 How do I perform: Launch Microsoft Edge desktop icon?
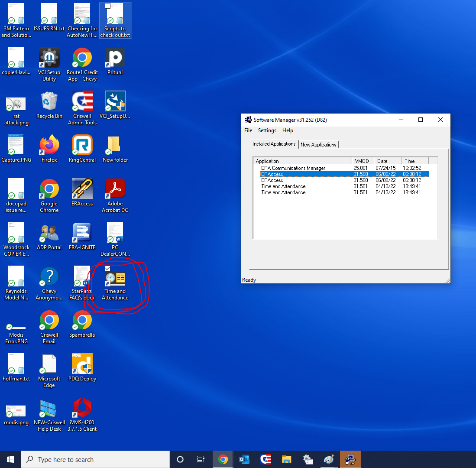(x=49, y=370)
